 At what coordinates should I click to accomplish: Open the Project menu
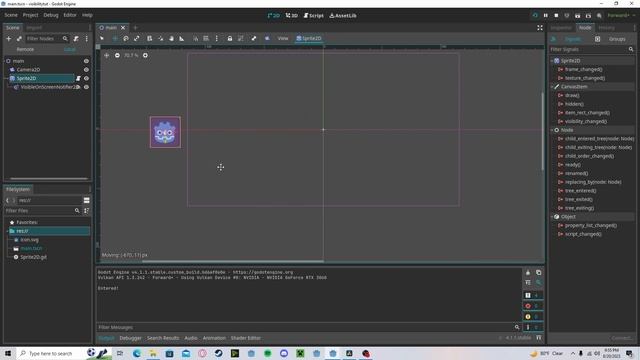coord(30,15)
